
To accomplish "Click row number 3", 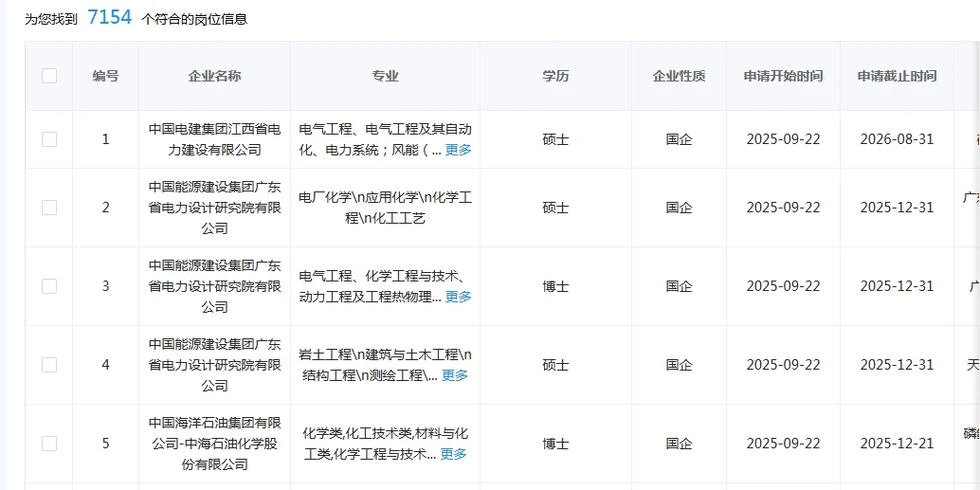I will pos(105,286).
